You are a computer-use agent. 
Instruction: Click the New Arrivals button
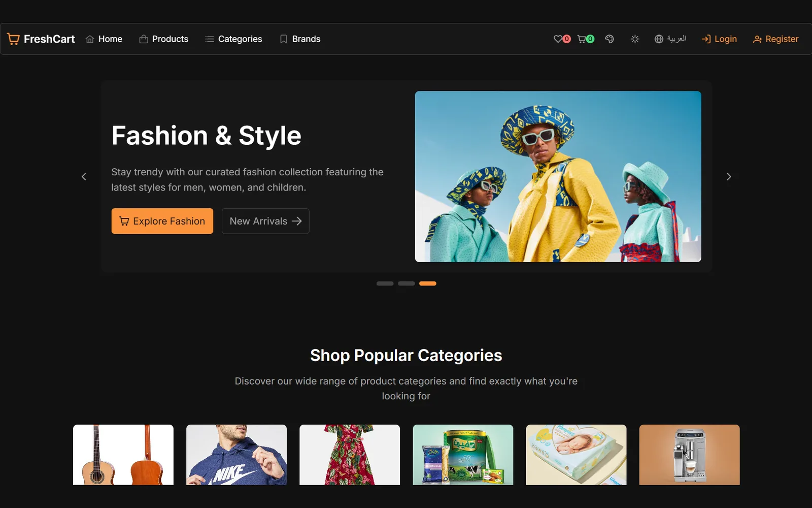[x=265, y=221]
